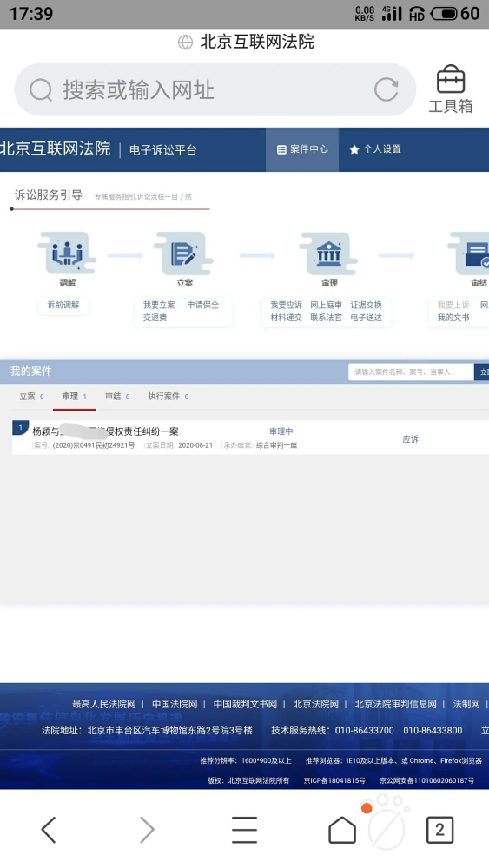Viewport: 489px width, 868px height.
Task: Click hotline number 010-86433700
Action: 365,731
